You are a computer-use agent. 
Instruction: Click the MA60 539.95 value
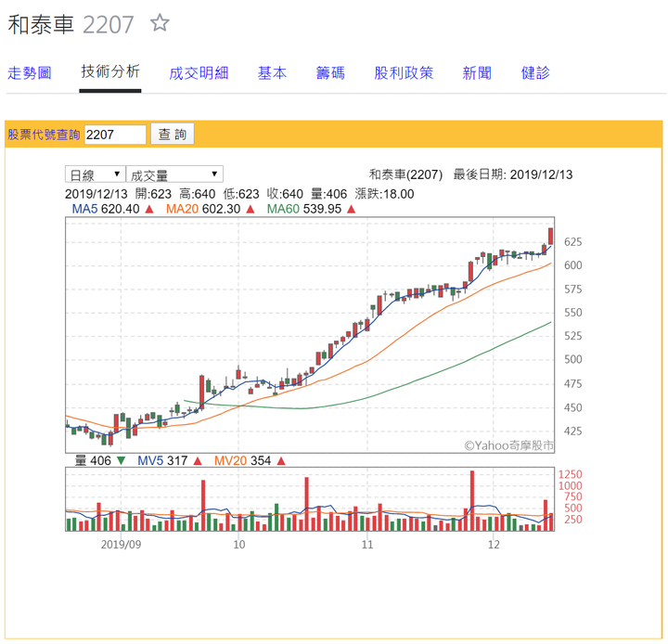coord(304,210)
